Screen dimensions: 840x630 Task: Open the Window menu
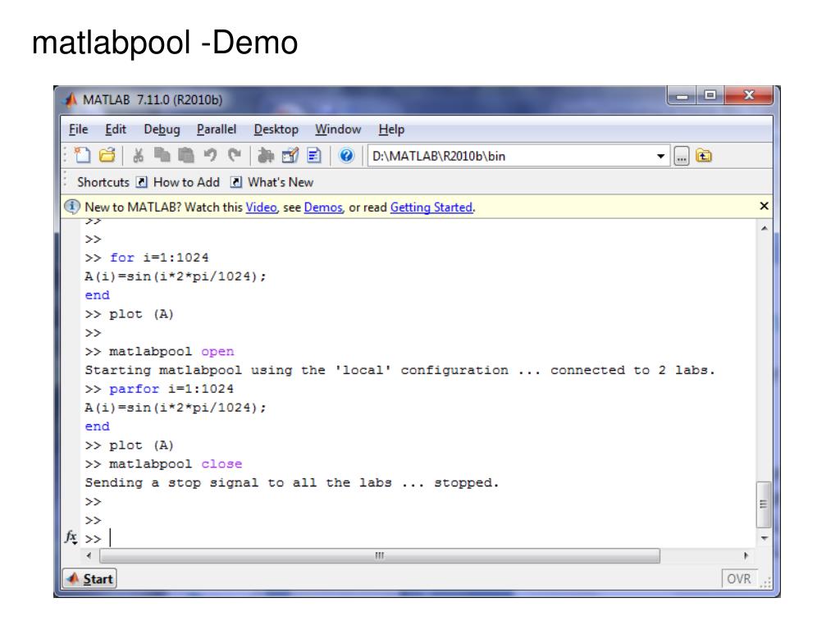[338, 129]
